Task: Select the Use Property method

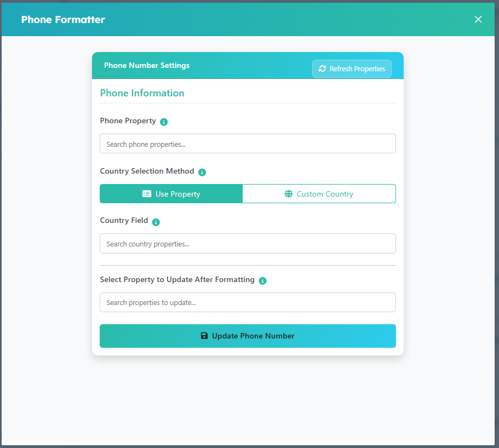Action: click(x=171, y=194)
